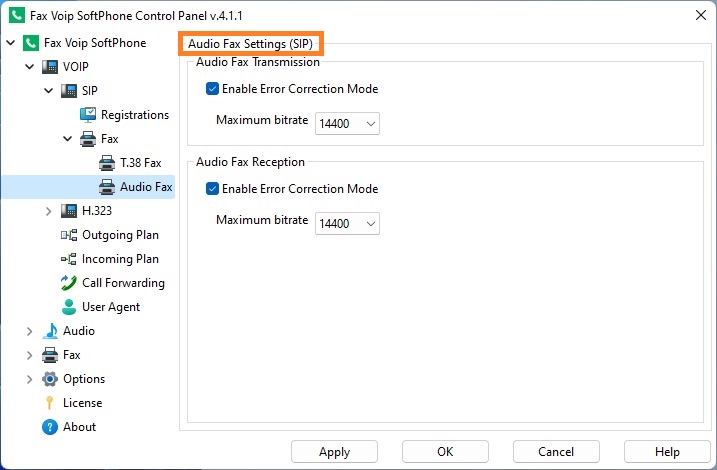Click the License key icon
The width and height of the screenshot is (717, 470).
49,403
